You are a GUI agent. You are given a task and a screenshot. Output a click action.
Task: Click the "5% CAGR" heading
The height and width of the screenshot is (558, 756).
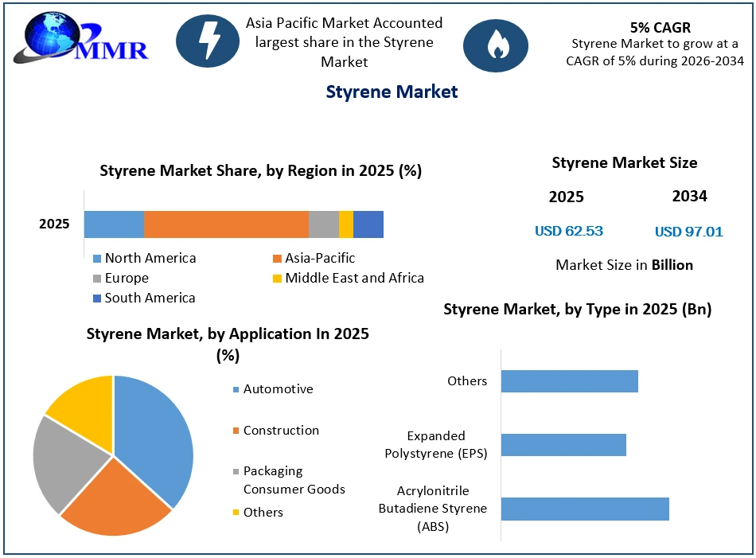(x=660, y=28)
